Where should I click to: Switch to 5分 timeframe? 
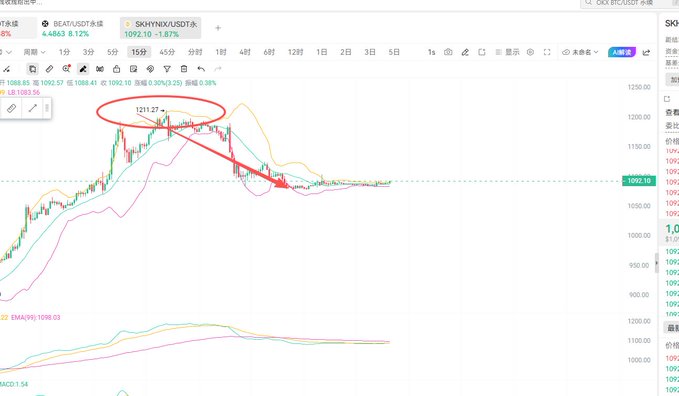113,52
